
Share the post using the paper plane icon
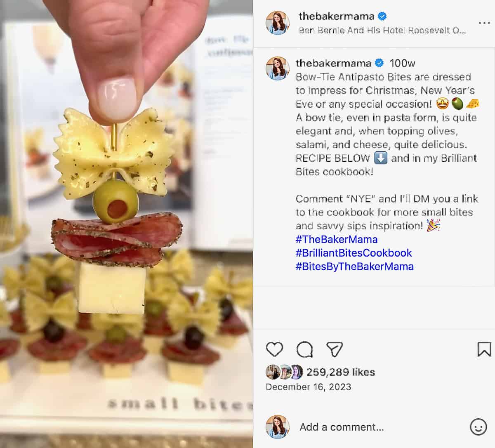tap(335, 349)
